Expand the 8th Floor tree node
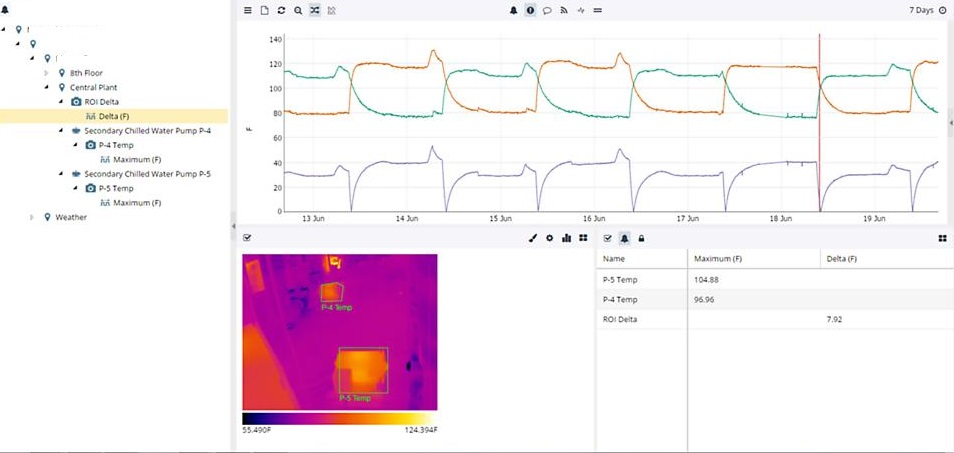This screenshot has width=954, height=453. (x=47, y=73)
